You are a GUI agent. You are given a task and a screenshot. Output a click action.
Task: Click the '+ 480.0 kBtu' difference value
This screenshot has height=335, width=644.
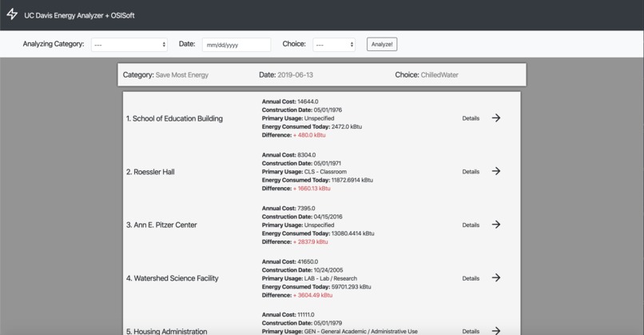(309, 135)
